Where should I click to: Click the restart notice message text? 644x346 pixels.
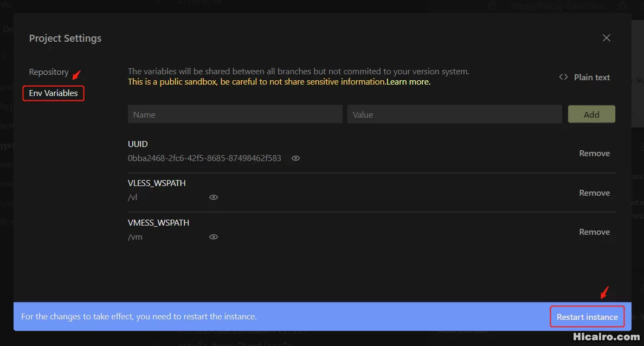(139, 316)
